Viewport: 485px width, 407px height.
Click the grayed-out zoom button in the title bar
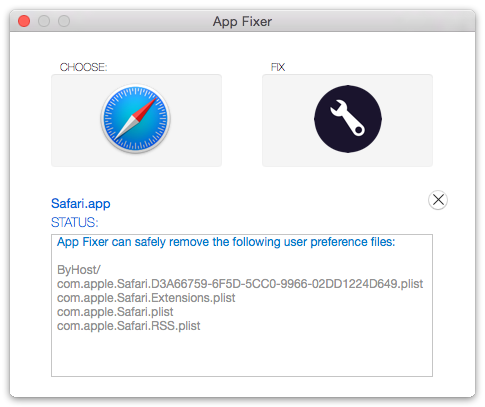point(64,21)
